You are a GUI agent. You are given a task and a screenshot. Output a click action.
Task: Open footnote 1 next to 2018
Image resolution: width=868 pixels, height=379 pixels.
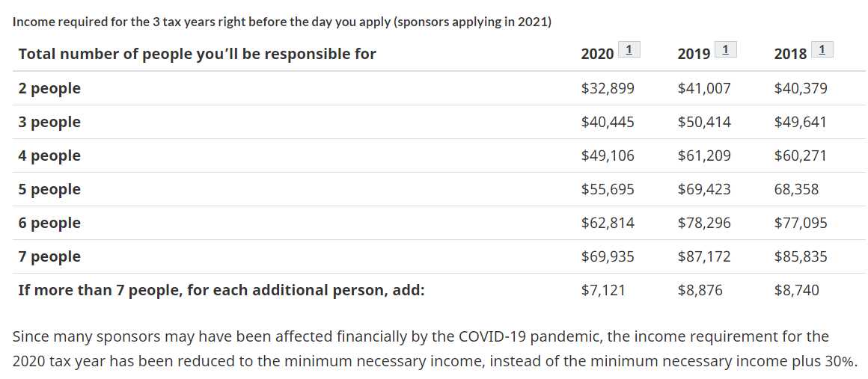822,50
